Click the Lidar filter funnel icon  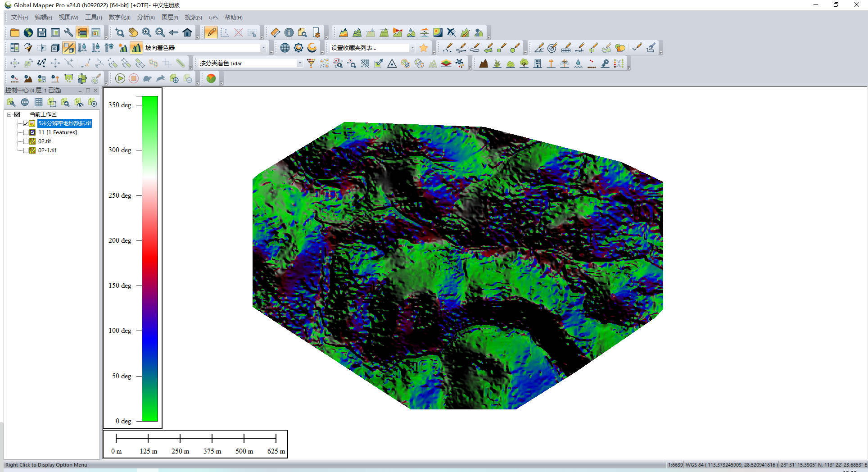[x=311, y=64]
